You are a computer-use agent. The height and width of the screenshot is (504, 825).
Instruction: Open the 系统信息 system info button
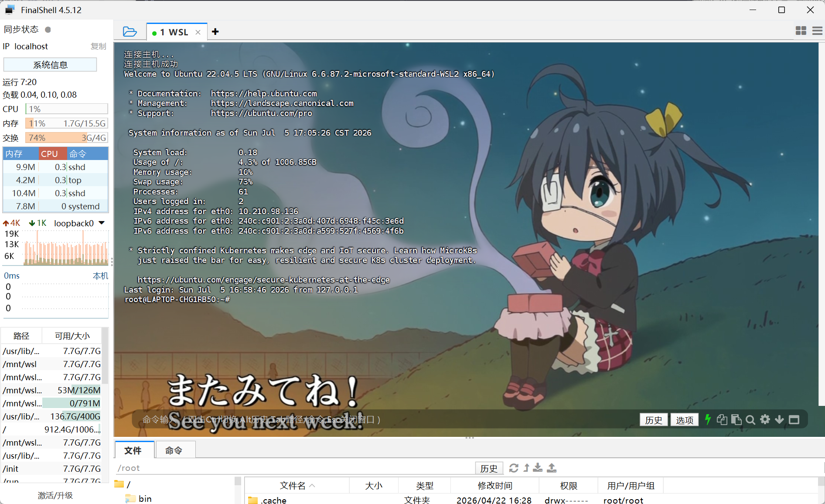pyautogui.click(x=50, y=65)
